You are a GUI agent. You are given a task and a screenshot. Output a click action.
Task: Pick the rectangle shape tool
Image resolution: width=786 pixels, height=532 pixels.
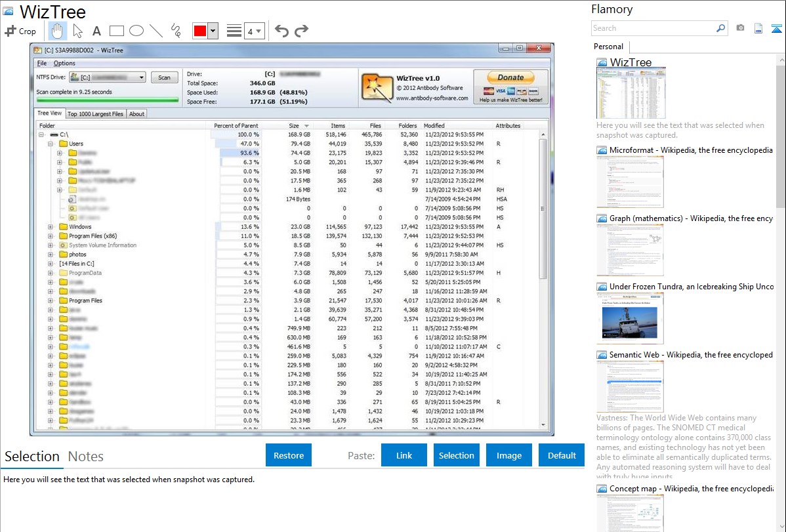coord(116,31)
